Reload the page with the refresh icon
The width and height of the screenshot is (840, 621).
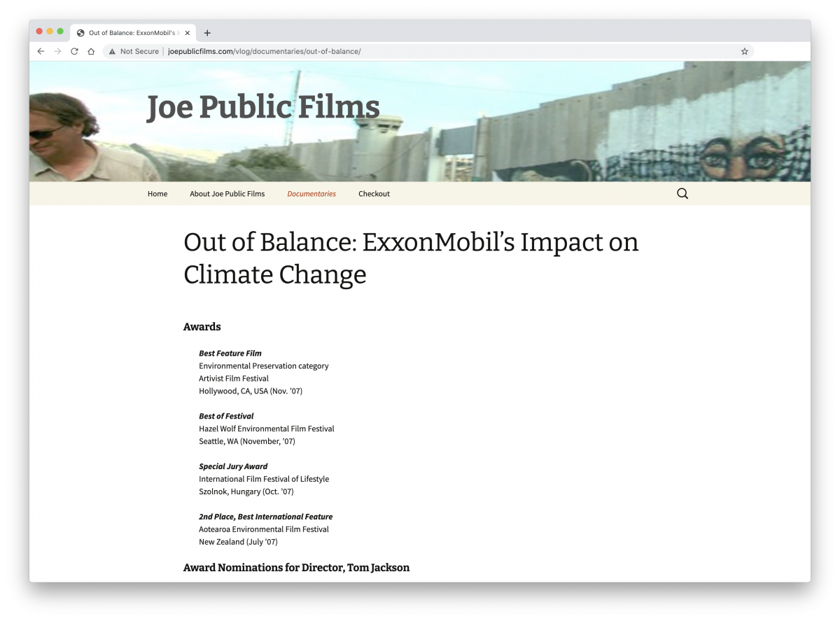click(74, 51)
